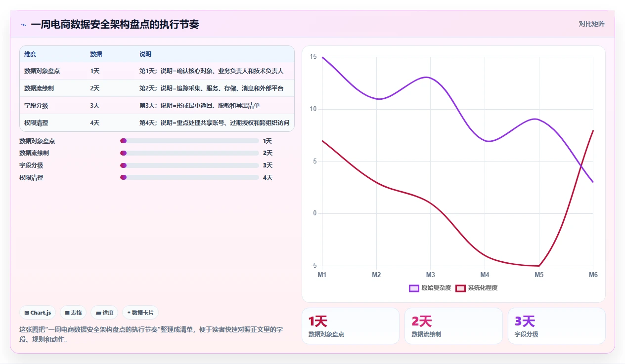Click the M2 axis label
The height and width of the screenshot is (364, 625).
[x=376, y=275]
